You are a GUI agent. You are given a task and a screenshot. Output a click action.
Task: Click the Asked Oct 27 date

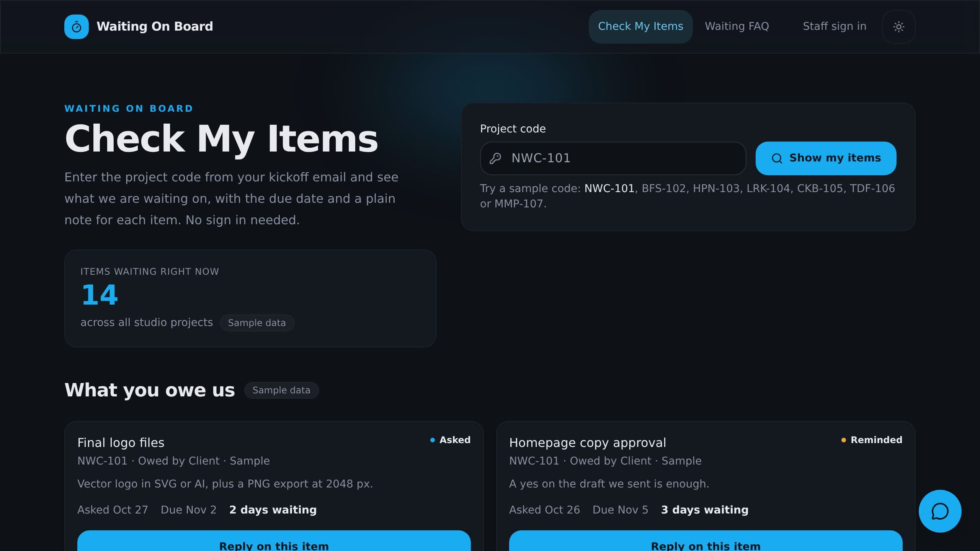113,510
